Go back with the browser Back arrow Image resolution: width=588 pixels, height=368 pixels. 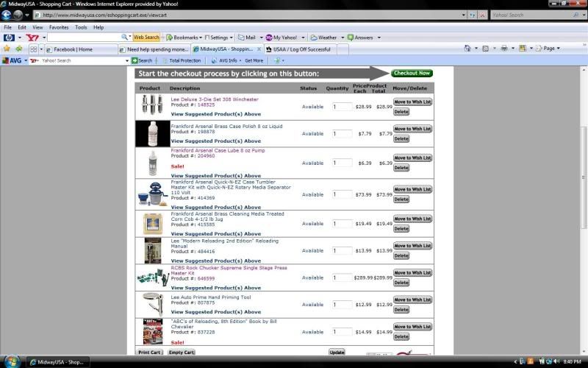tap(7, 15)
